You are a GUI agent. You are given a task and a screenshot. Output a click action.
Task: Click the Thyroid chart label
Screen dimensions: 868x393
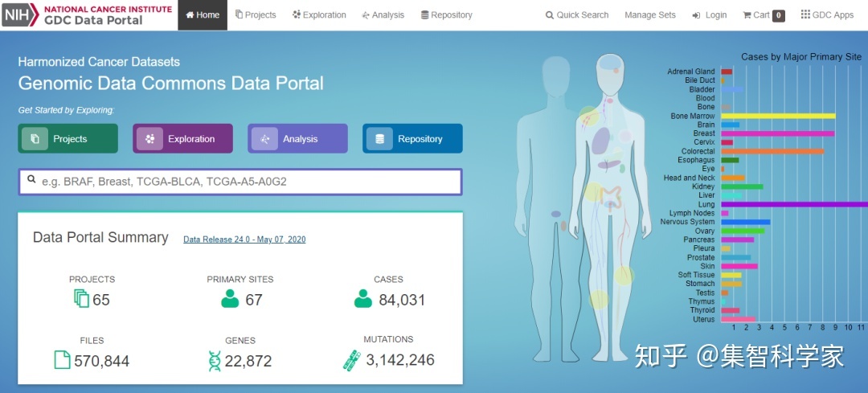coord(702,310)
